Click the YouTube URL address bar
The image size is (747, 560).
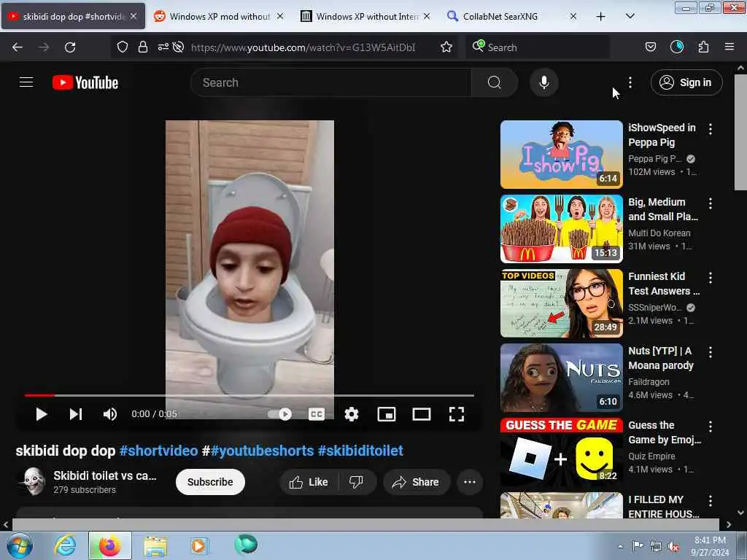pyautogui.click(x=303, y=47)
